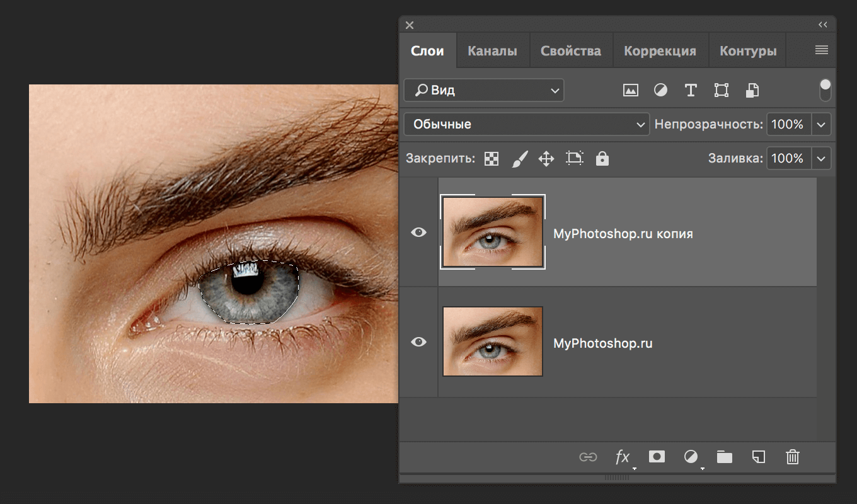The height and width of the screenshot is (504, 857).
Task: Delete layer using the trash icon
Action: click(792, 457)
